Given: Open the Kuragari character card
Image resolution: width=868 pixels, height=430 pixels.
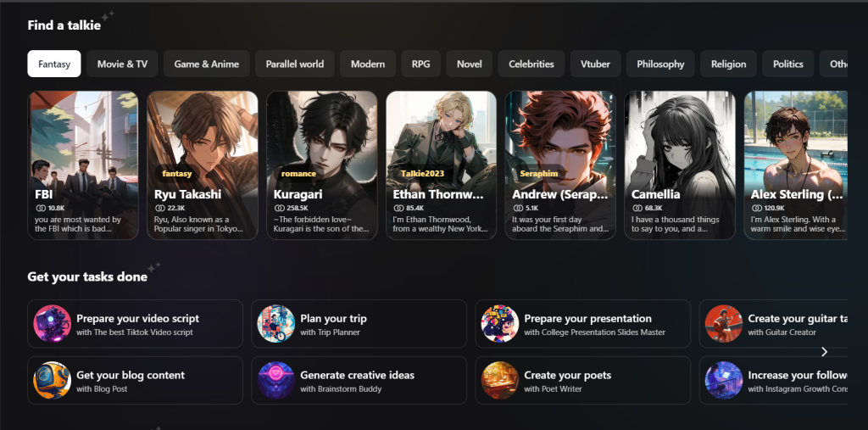Looking at the screenshot, I should click(321, 165).
